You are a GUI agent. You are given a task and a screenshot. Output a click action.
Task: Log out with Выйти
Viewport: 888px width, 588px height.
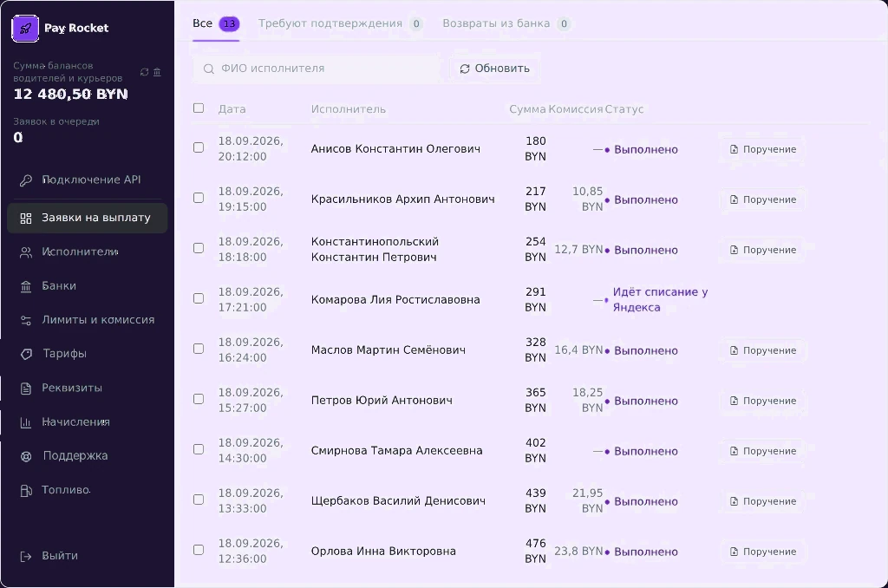(x=88, y=556)
